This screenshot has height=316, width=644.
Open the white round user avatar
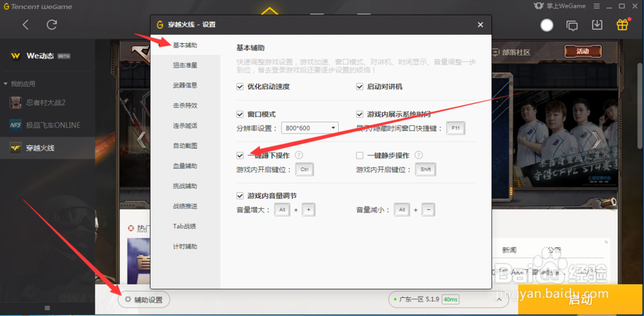pos(547,26)
